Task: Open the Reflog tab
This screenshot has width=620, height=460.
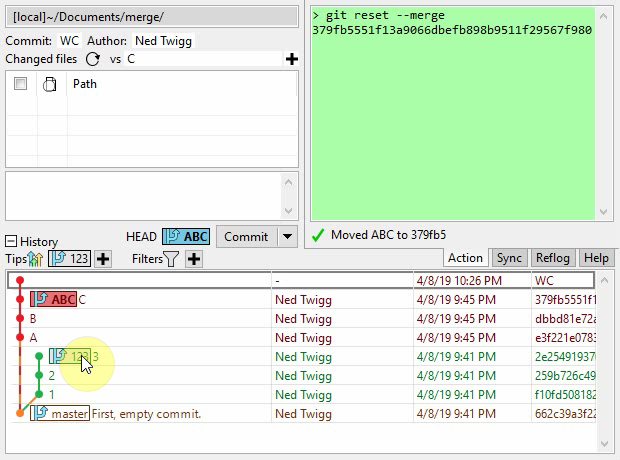Action: pos(553,258)
